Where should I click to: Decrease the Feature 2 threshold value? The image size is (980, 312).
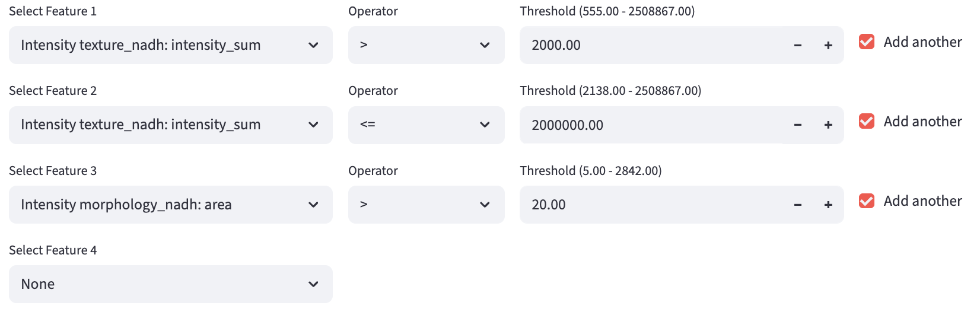(798, 125)
